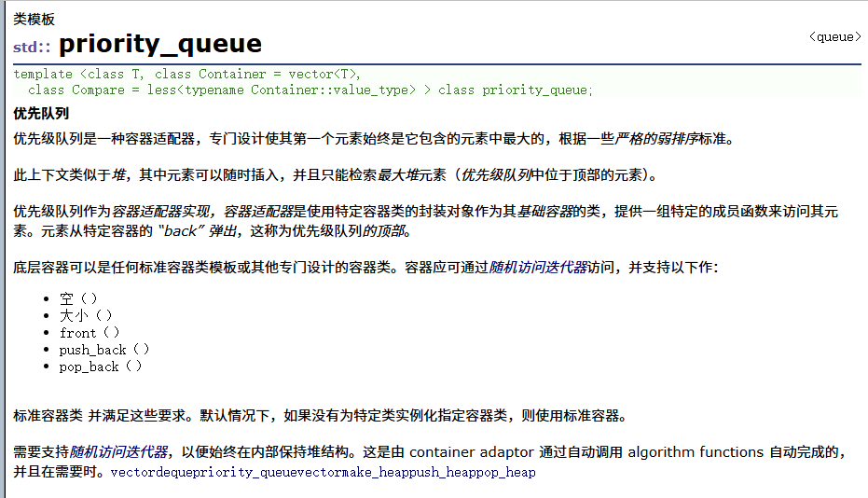Viewport: 868px width, 498px height.
Task: Click the 空 () list item
Action: pyautogui.click(x=78, y=298)
